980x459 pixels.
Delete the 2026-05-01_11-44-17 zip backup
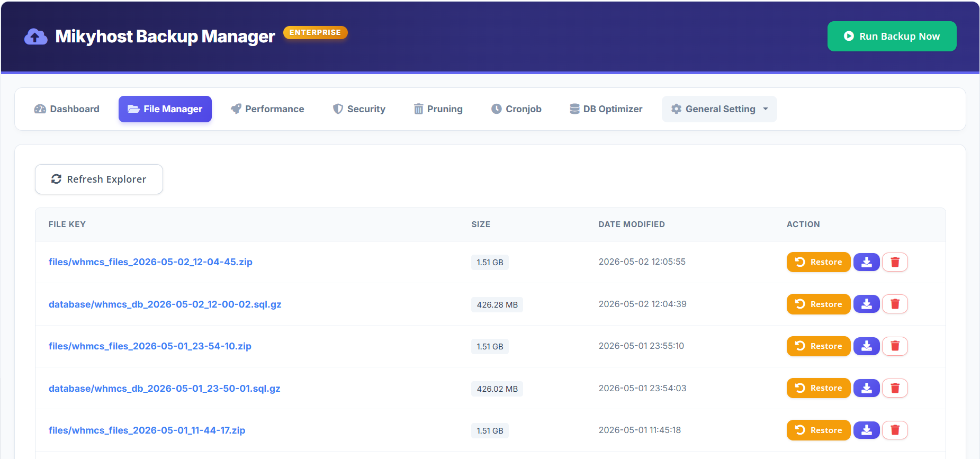(x=895, y=430)
